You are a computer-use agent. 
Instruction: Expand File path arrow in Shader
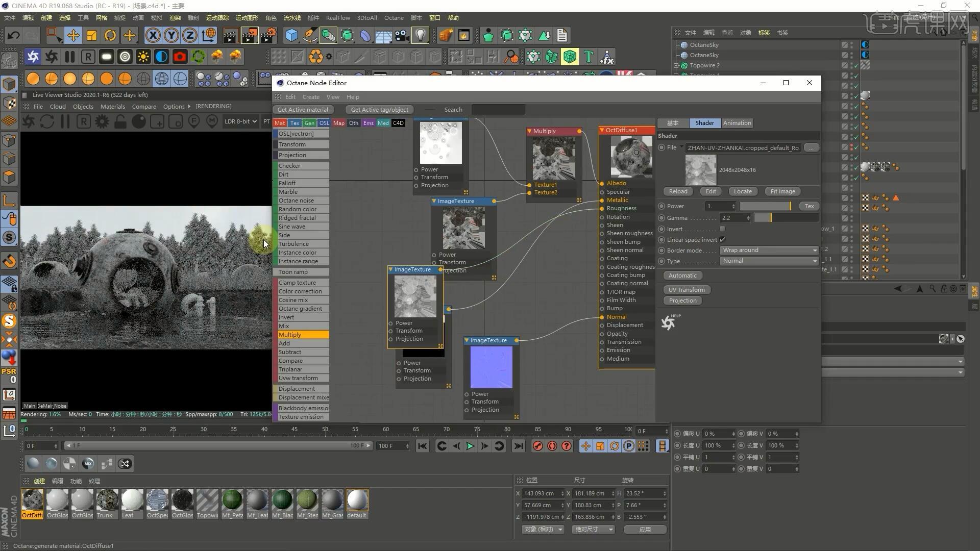[681, 147]
